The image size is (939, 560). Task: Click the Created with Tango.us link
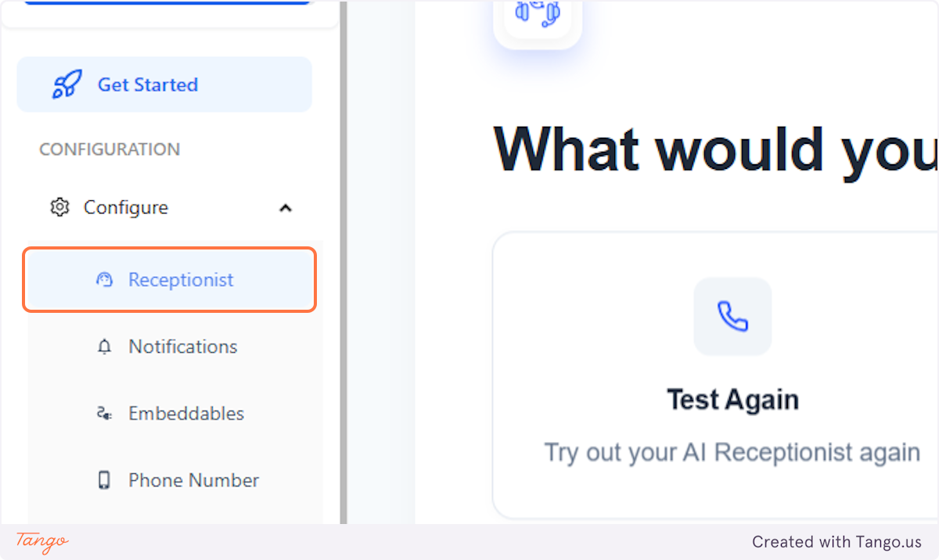(x=836, y=541)
